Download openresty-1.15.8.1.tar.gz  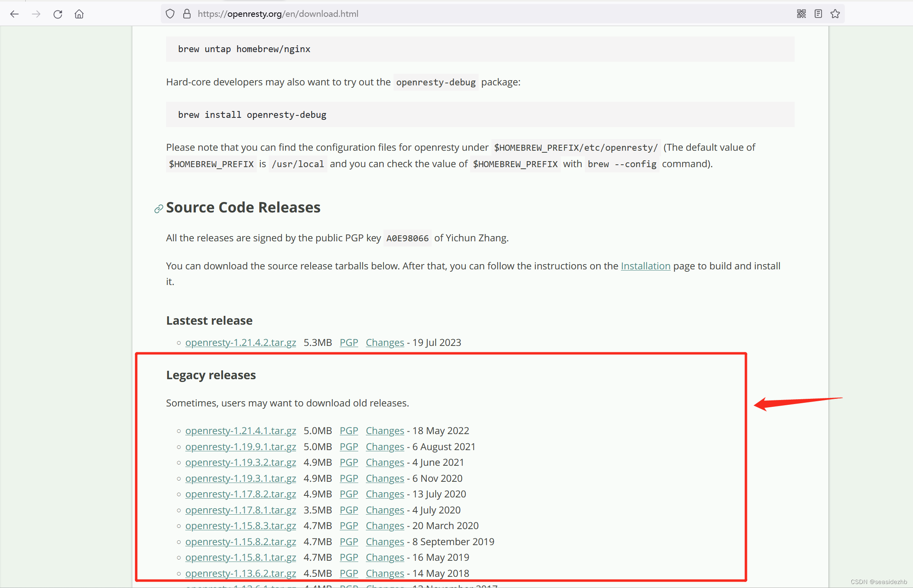241,558
